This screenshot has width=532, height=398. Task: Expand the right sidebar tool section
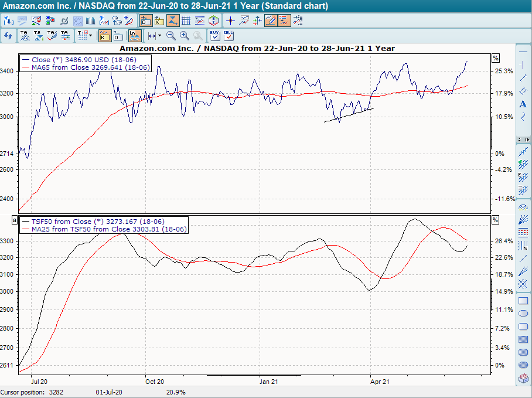point(527,140)
